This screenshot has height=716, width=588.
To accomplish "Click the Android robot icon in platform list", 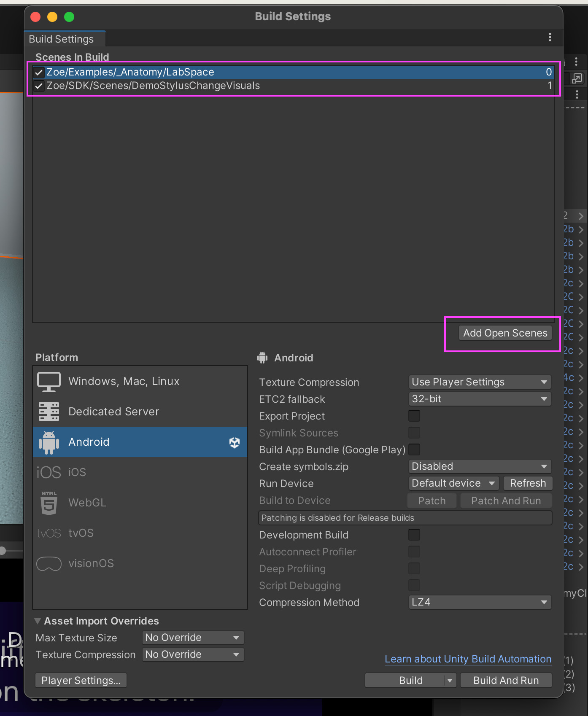I will (49, 442).
